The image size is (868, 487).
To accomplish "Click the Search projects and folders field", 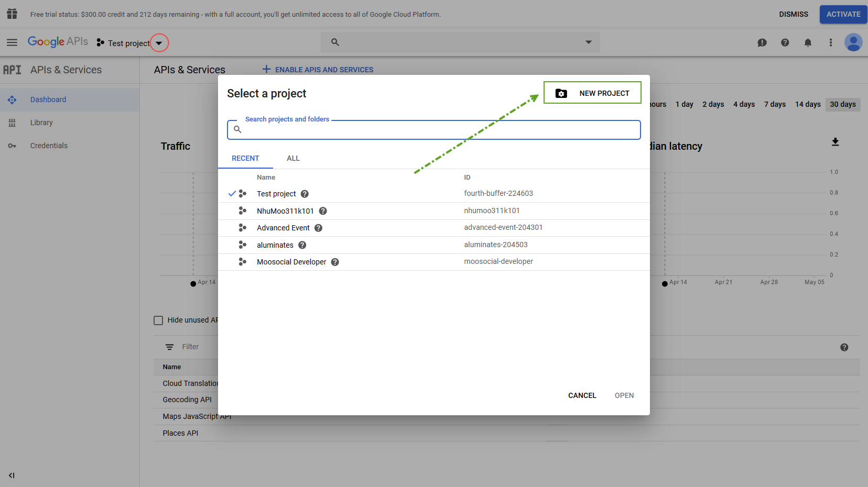I will pos(434,129).
